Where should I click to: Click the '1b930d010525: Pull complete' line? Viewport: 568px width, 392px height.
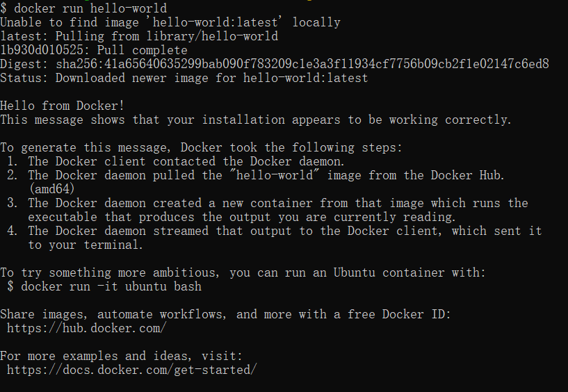coord(94,50)
